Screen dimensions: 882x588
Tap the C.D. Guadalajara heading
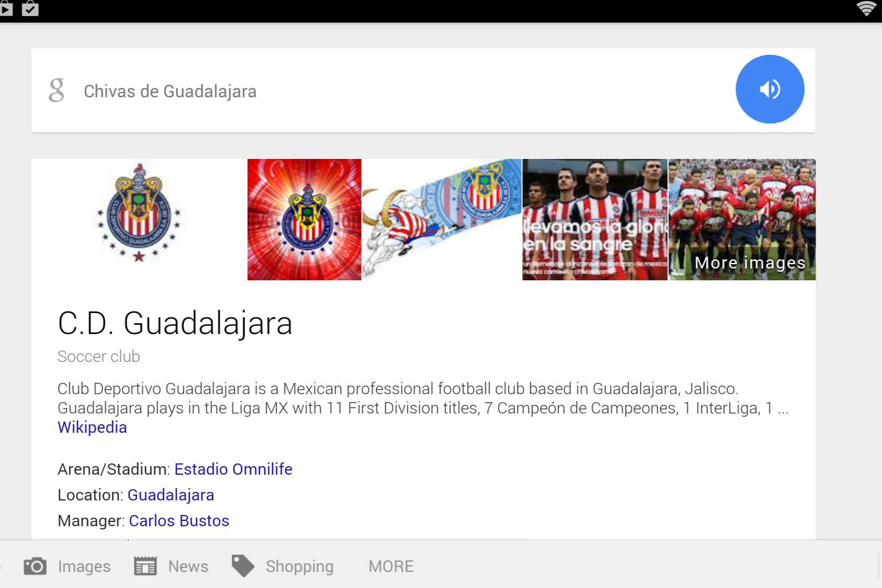pyautogui.click(x=175, y=323)
